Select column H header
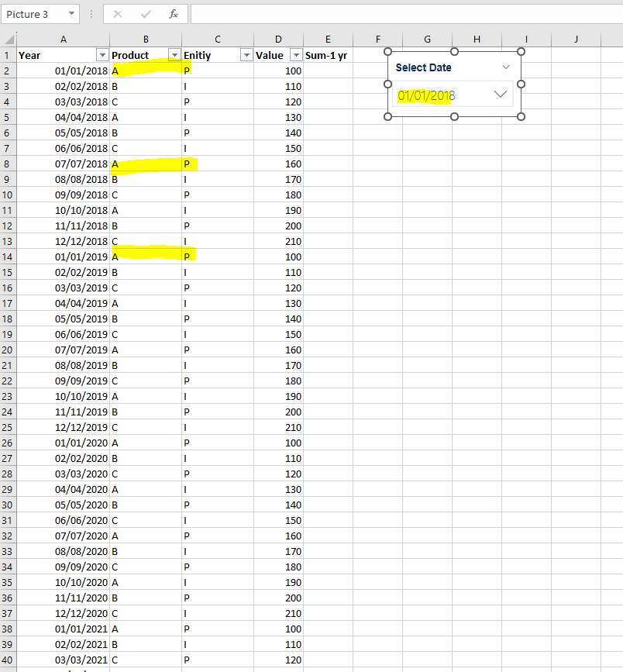Screen dimensions: 623x672 pos(477,40)
